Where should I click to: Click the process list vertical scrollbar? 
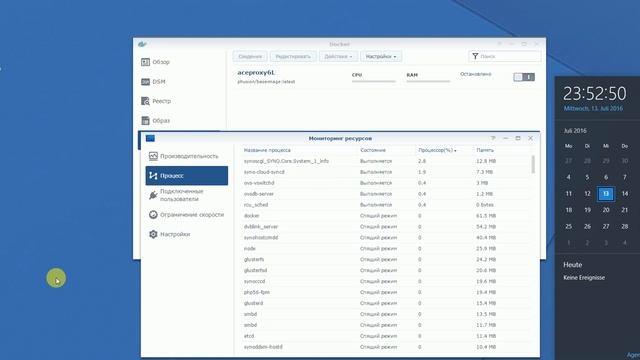pos(533,165)
